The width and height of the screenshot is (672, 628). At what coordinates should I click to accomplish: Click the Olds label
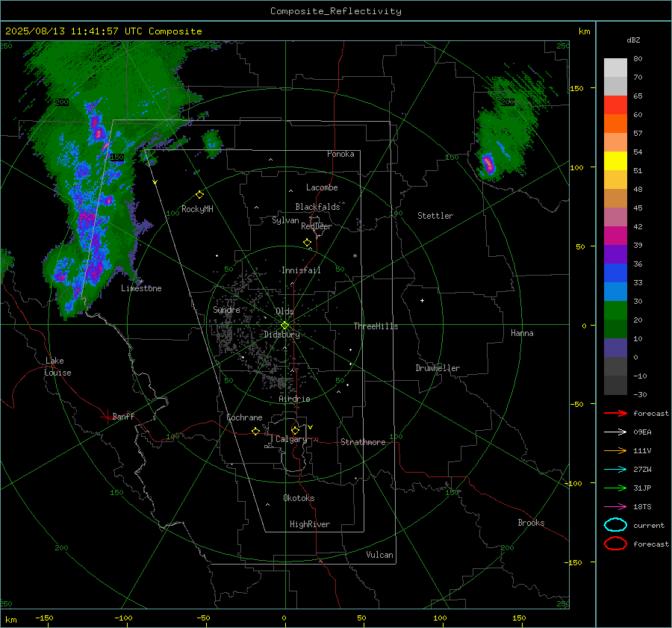[284, 311]
